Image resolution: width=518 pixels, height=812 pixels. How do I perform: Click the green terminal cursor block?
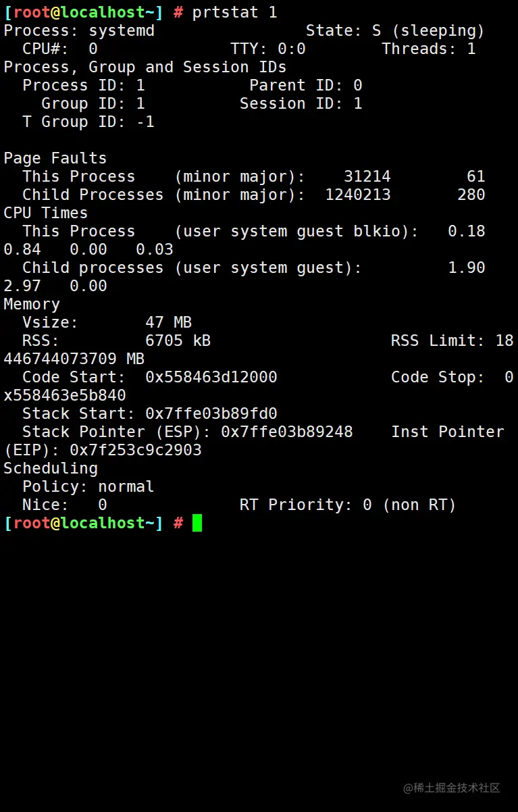[x=197, y=523]
